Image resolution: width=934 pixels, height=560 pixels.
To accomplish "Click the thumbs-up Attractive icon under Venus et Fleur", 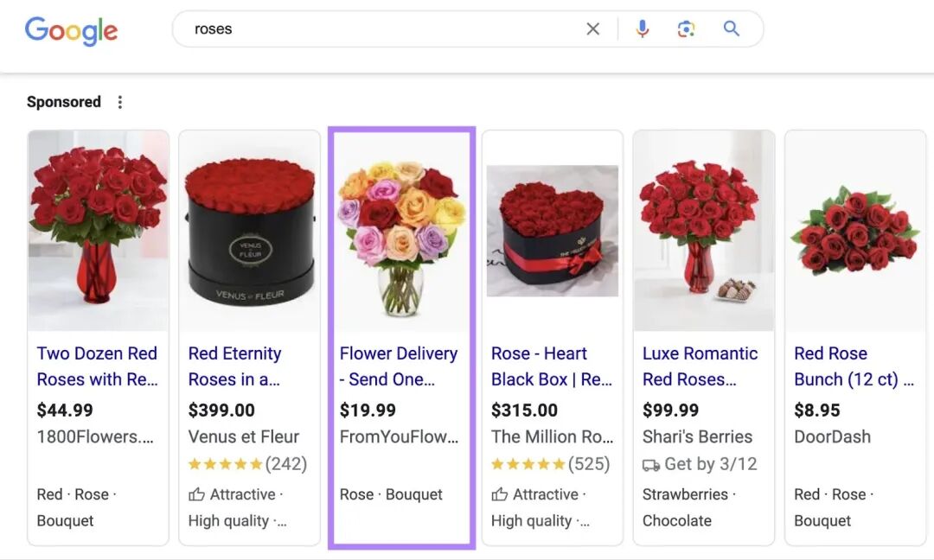I will (x=196, y=494).
